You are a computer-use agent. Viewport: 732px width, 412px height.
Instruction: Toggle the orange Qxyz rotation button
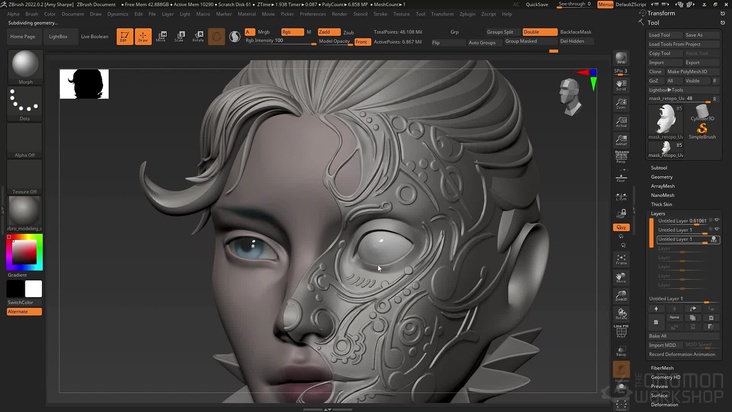point(621,227)
